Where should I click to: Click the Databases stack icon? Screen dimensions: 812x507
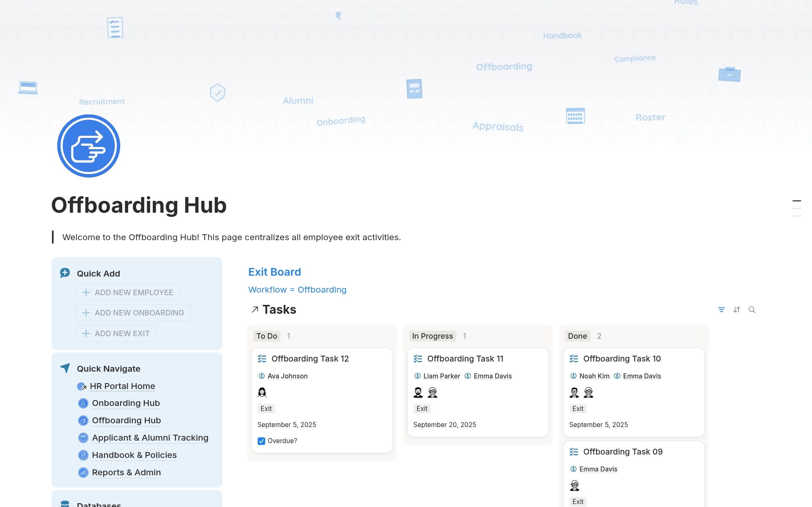65,504
